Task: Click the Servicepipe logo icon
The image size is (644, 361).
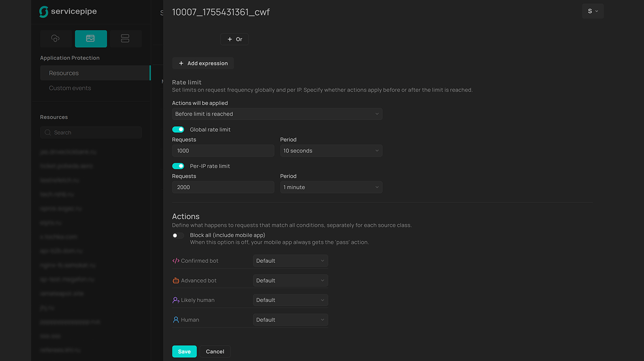Action: [x=44, y=12]
